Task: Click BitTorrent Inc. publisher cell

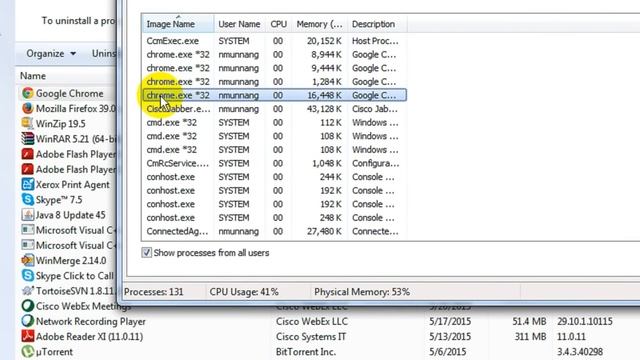Action: [x=306, y=352]
